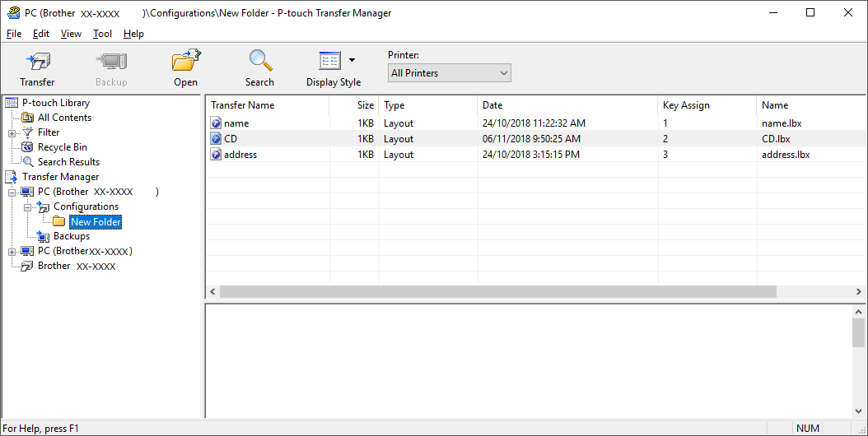Click the Display Style icon
Image resolution: width=868 pixels, height=436 pixels.
coord(329,62)
